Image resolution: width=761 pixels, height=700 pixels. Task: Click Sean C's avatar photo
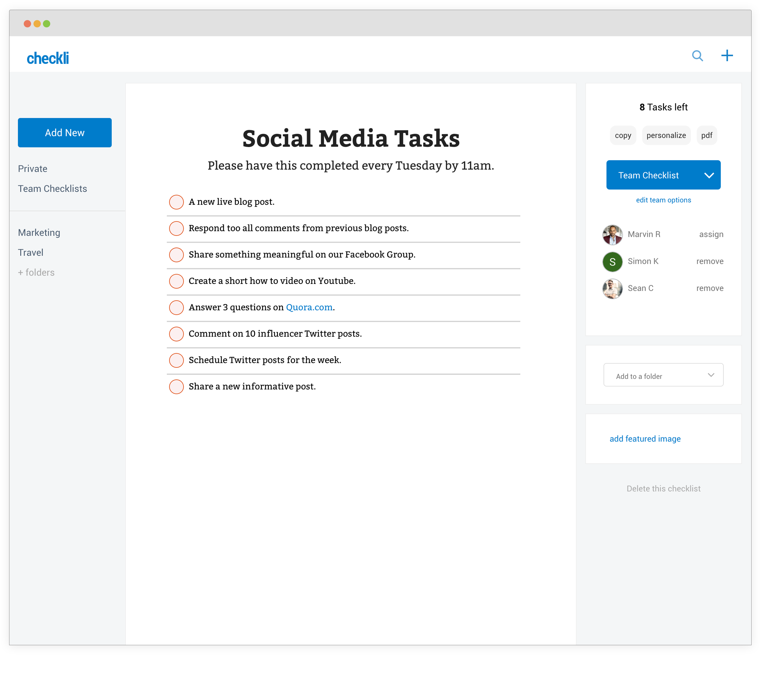click(x=612, y=289)
